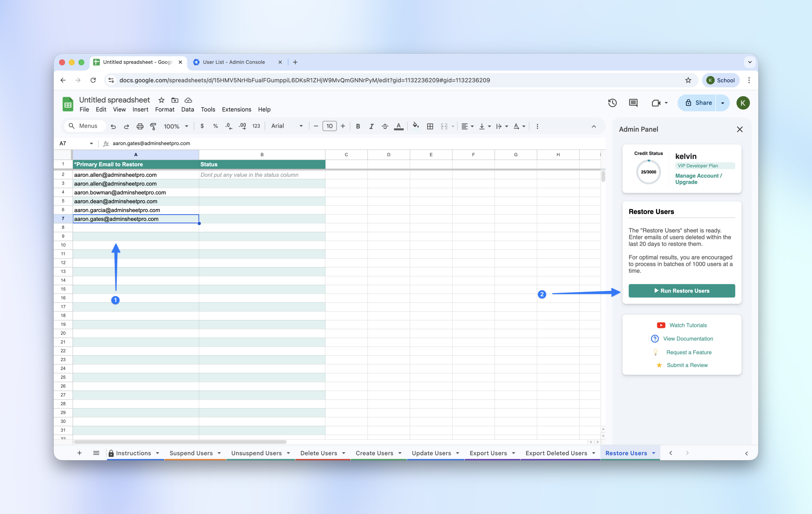Click the borders icon
The image size is (812, 514).
[x=430, y=126]
